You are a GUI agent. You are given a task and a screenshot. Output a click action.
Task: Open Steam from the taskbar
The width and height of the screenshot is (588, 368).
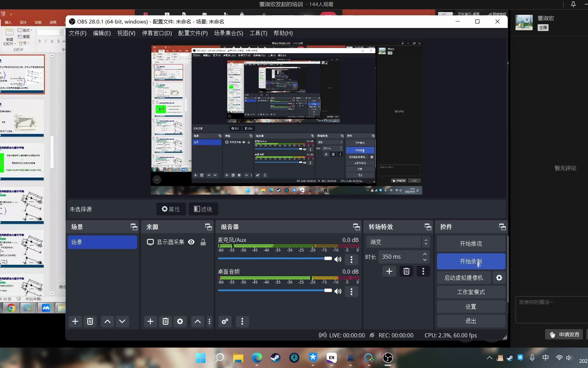(275, 357)
